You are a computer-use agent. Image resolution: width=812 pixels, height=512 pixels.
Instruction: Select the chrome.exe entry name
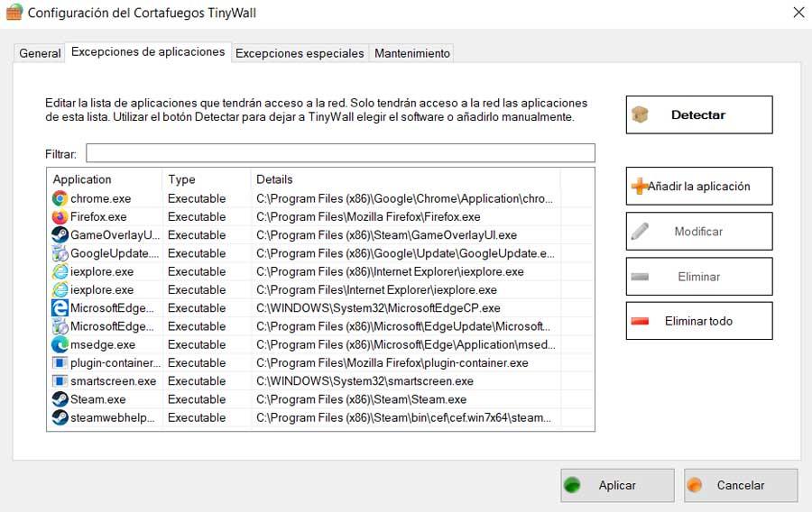100,198
